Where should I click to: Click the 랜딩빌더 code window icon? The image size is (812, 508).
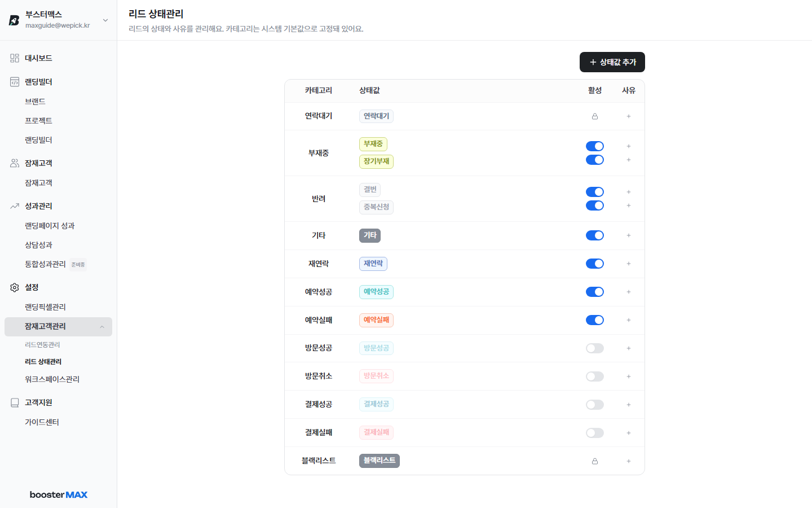pyautogui.click(x=15, y=82)
